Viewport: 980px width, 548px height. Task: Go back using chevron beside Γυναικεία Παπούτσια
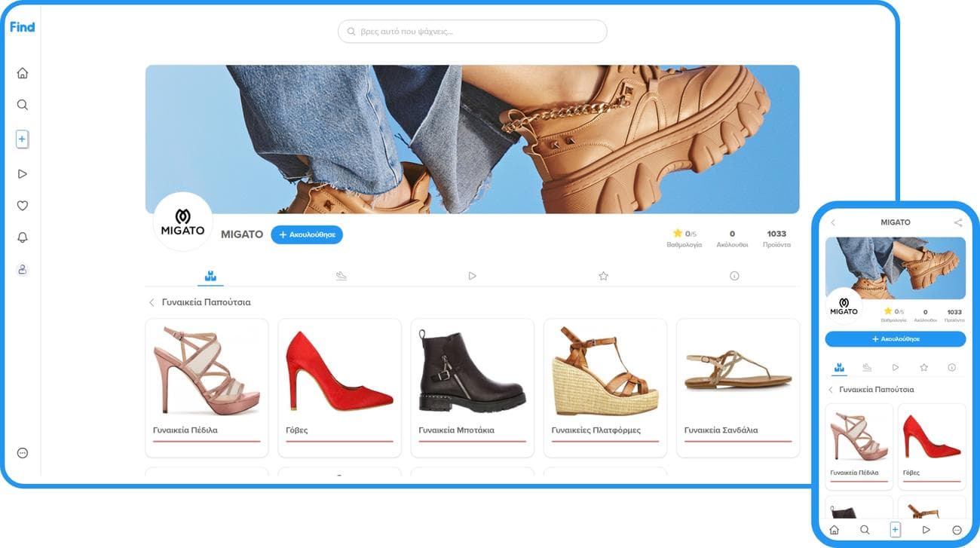pyautogui.click(x=152, y=302)
